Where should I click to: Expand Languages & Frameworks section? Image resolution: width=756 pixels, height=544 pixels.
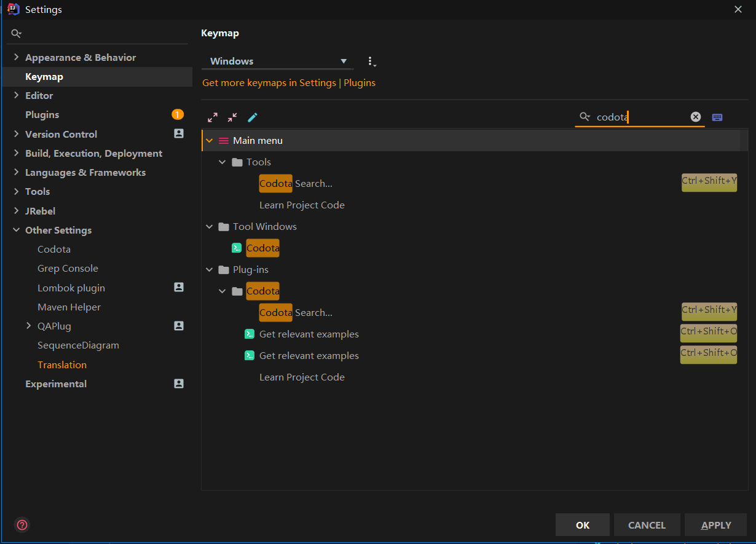click(x=16, y=172)
